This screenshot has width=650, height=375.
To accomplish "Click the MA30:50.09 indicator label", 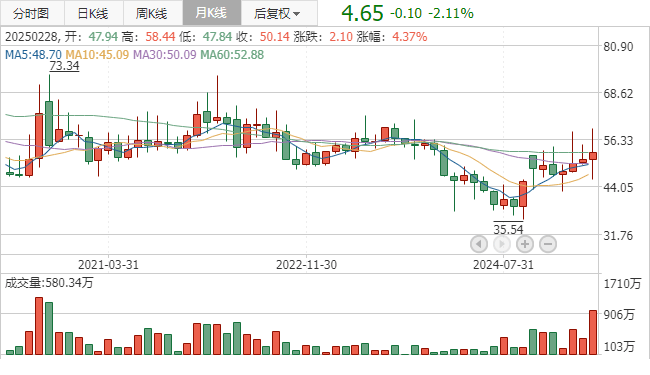I will point(165,55).
